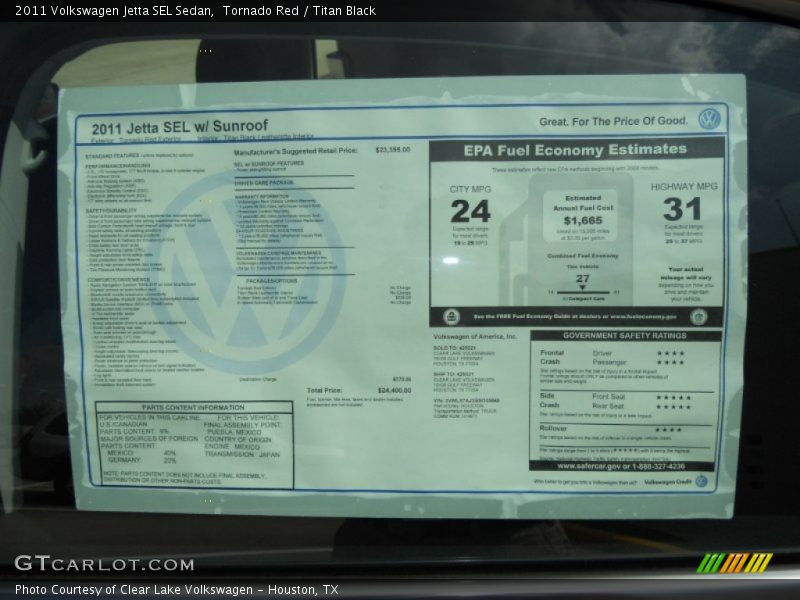Expand the STANDARD FEATURES section
Image resolution: width=800 pixels, height=600 pixels.
(118, 156)
